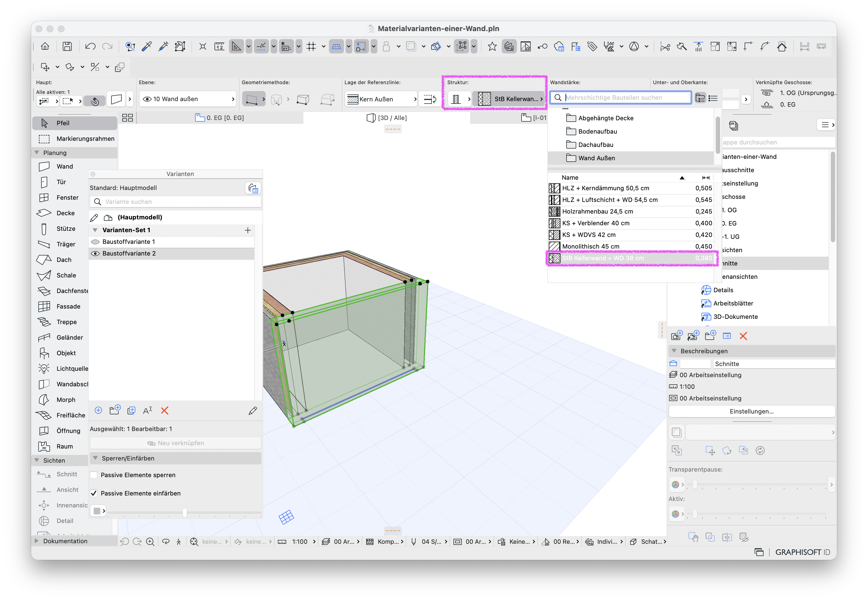Screen dimensions: 868x601
Task: Collapse the Planung toolbox section
Action: coord(37,152)
